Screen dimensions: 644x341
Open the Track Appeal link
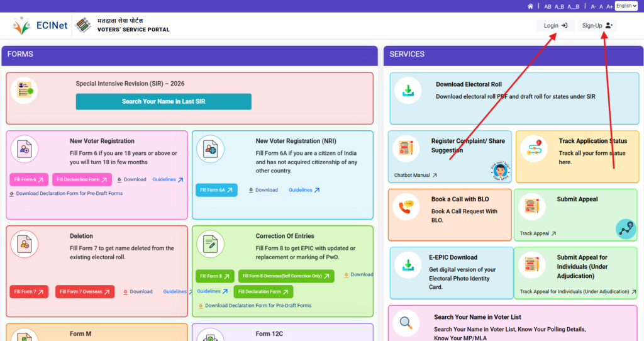pyautogui.click(x=538, y=233)
